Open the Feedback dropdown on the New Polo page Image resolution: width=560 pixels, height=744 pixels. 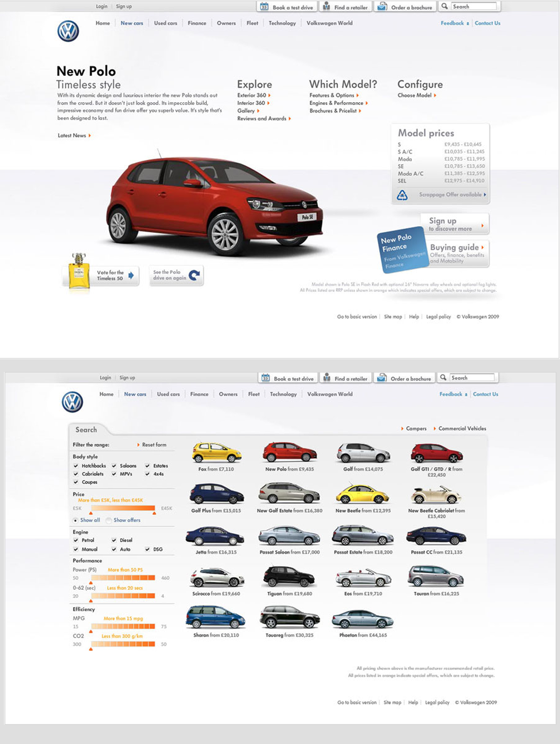coord(455,23)
